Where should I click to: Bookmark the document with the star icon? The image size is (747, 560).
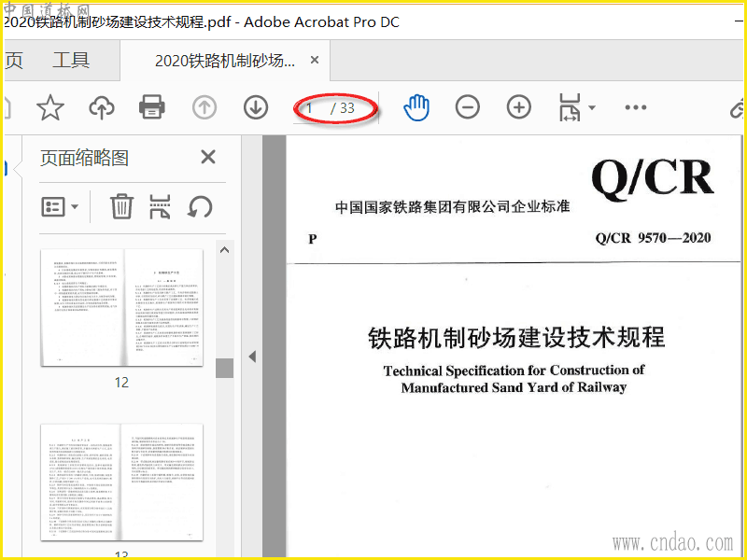(x=50, y=107)
